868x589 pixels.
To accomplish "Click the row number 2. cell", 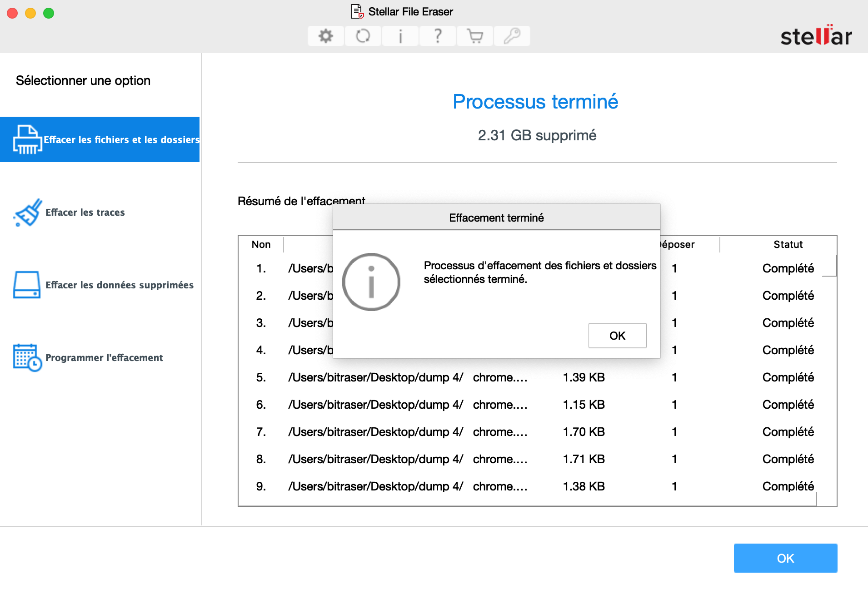I will point(261,296).
